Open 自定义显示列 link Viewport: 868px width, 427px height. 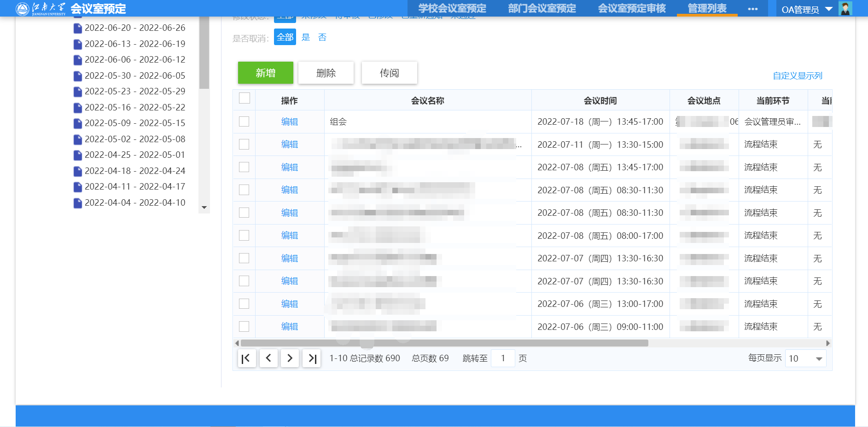797,76
